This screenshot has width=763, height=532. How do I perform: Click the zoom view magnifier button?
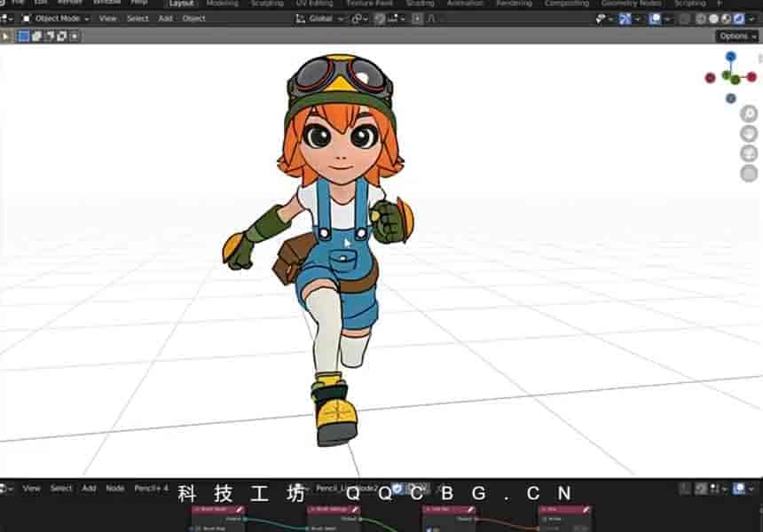749,113
